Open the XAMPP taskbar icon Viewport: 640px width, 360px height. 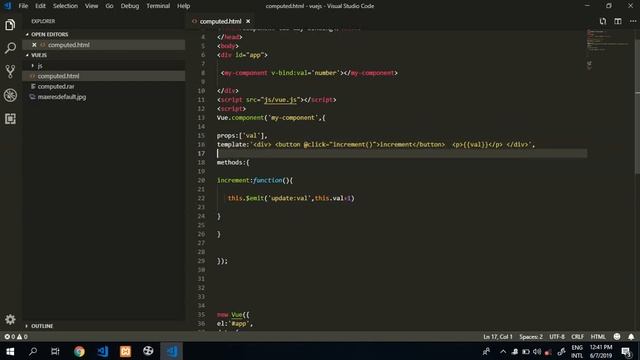125,351
